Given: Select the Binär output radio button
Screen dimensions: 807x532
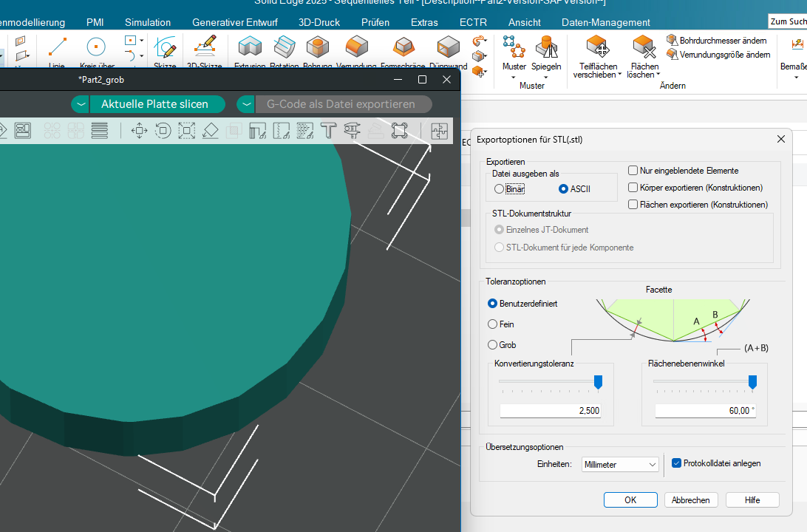Looking at the screenshot, I should point(500,189).
